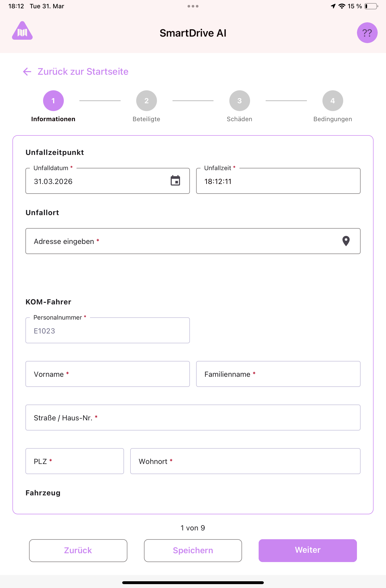Select step 1 Informationen

click(x=53, y=101)
